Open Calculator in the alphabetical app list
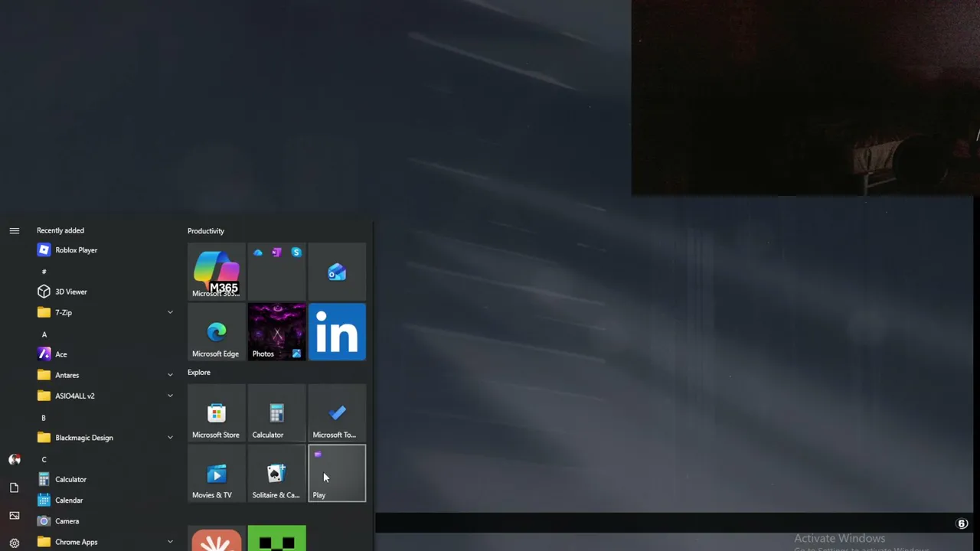Viewport: 980px width, 551px height. 105,479
